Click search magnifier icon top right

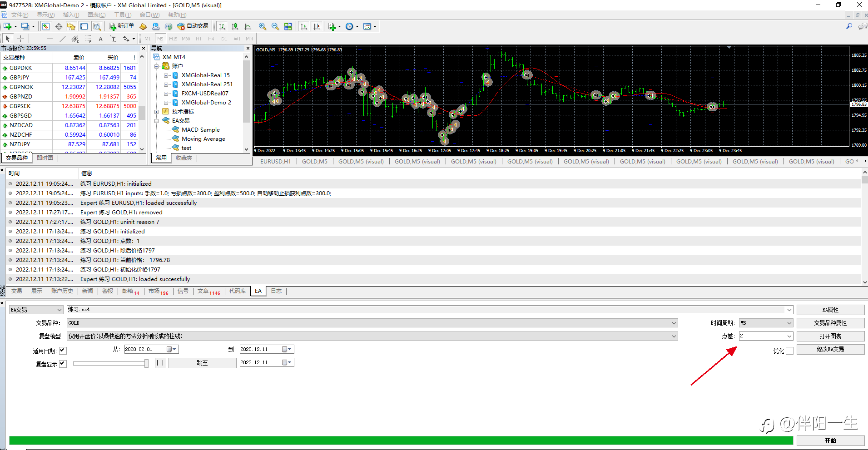[849, 26]
